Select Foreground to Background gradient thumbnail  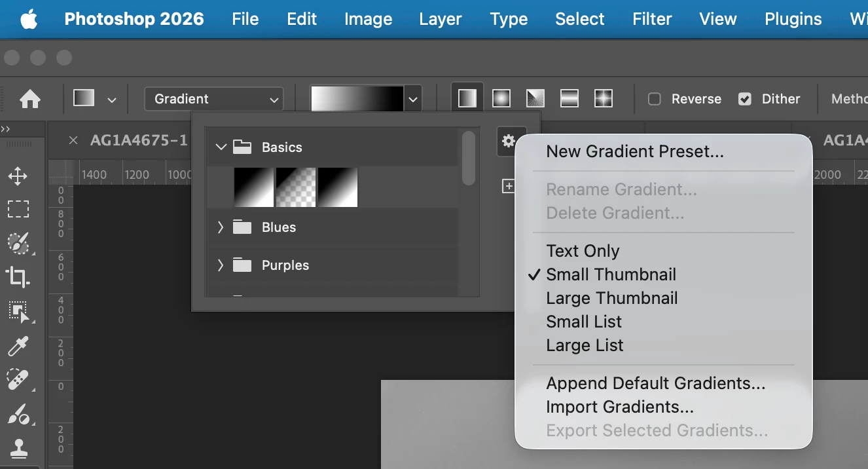pos(254,187)
